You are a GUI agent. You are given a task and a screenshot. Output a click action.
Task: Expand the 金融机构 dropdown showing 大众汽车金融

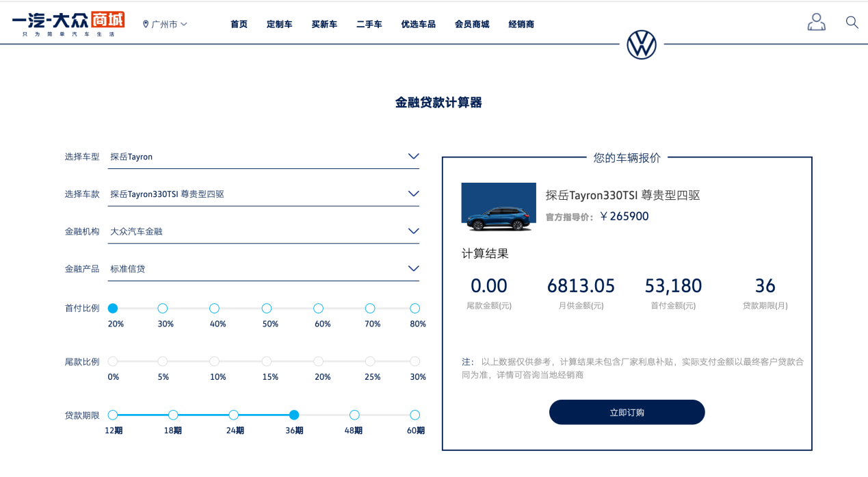pos(264,231)
